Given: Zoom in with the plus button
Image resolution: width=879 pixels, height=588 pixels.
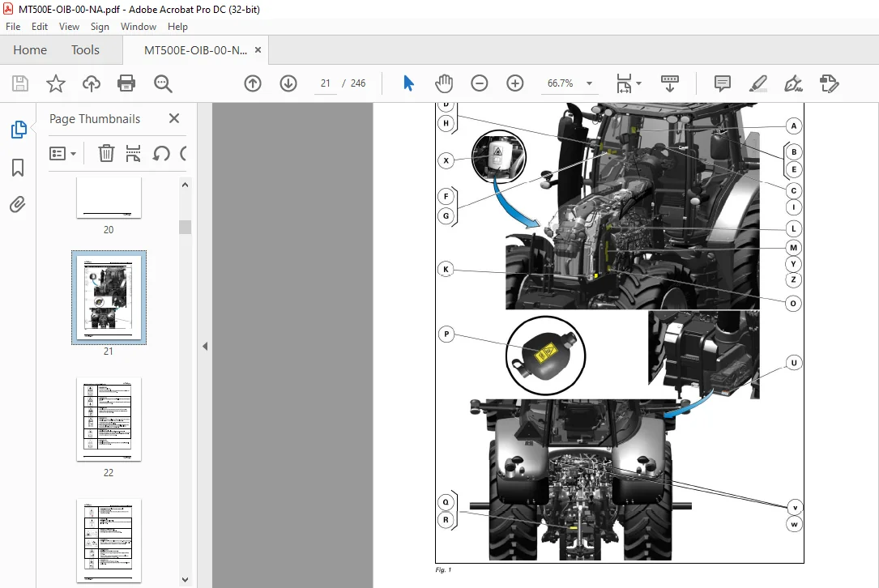Looking at the screenshot, I should pyautogui.click(x=514, y=83).
